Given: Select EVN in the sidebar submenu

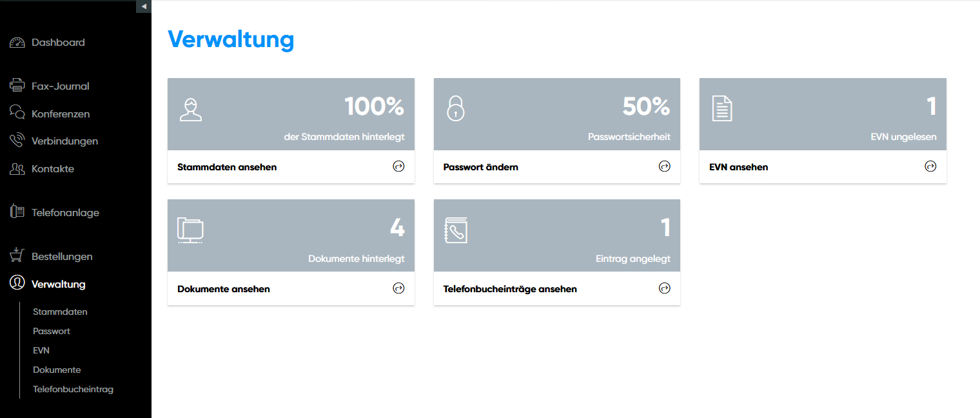Looking at the screenshot, I should pyautogui.click(x=41, y=350).
